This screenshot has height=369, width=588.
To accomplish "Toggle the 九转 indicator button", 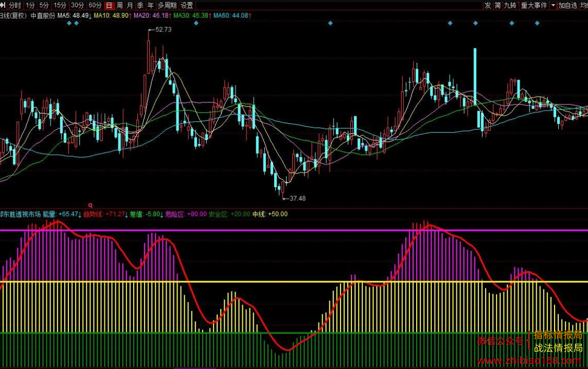I will pyautogui.click(x=510, y=5).
